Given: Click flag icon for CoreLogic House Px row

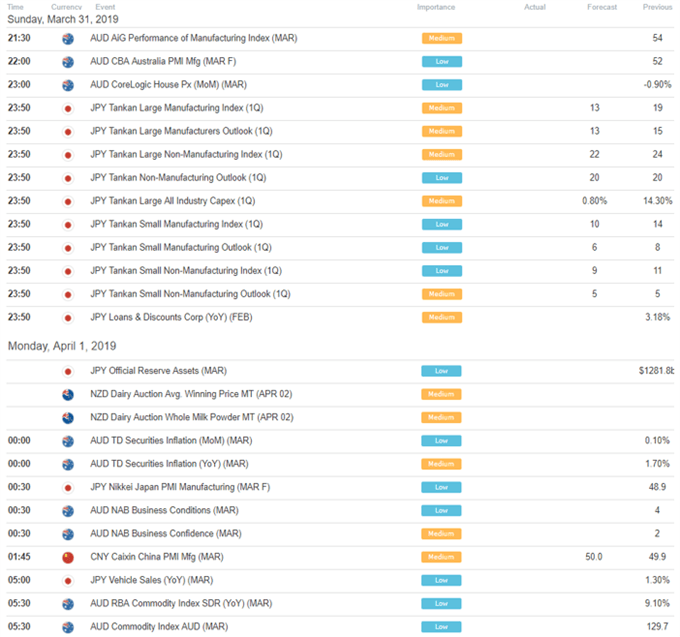Looking at the screenshot, I should 68,85.
